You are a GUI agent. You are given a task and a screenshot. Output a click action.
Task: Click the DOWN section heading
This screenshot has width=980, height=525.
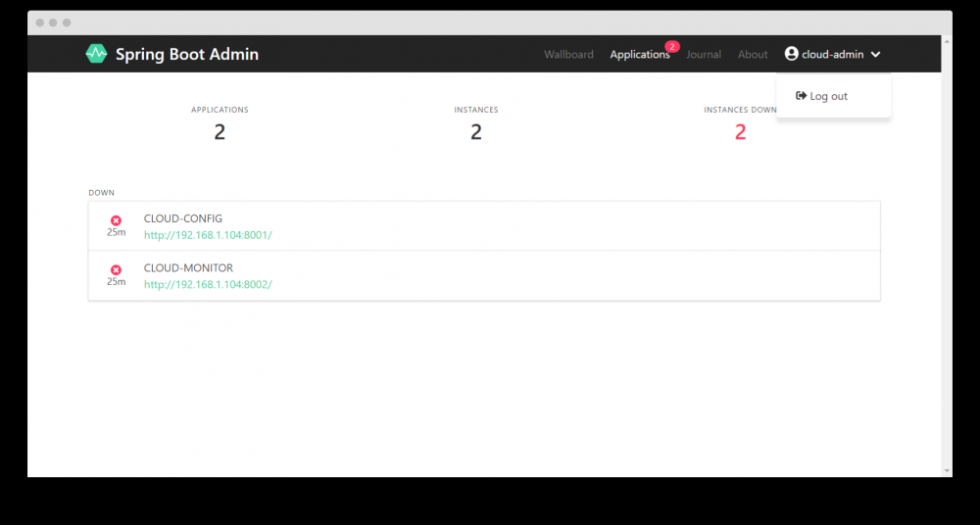(x=101, y=193)
